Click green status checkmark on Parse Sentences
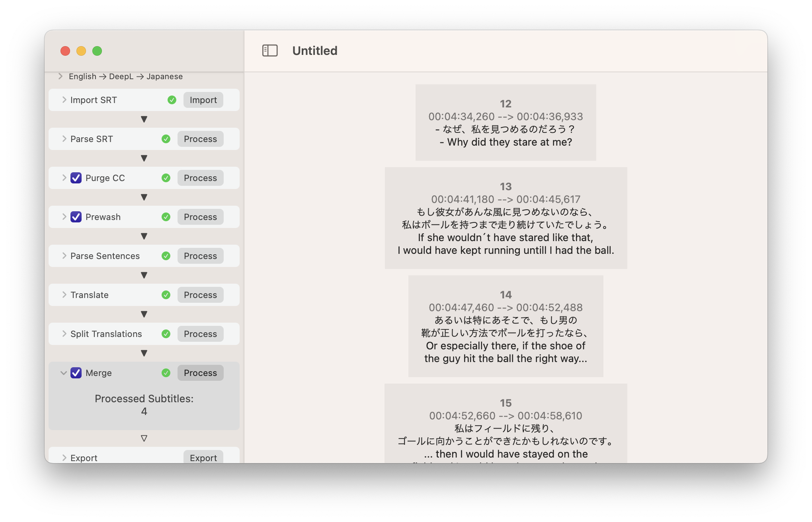The image size is (812, 522). pos(166,256)
